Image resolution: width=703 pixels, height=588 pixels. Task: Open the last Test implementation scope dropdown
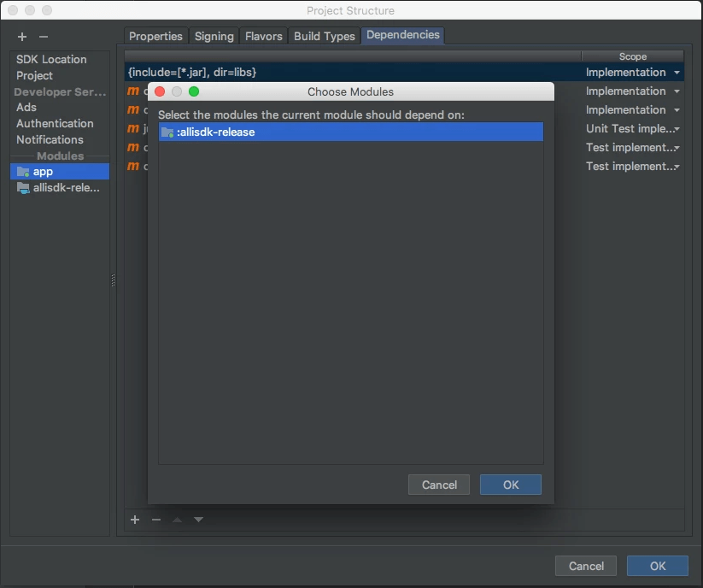674,166
